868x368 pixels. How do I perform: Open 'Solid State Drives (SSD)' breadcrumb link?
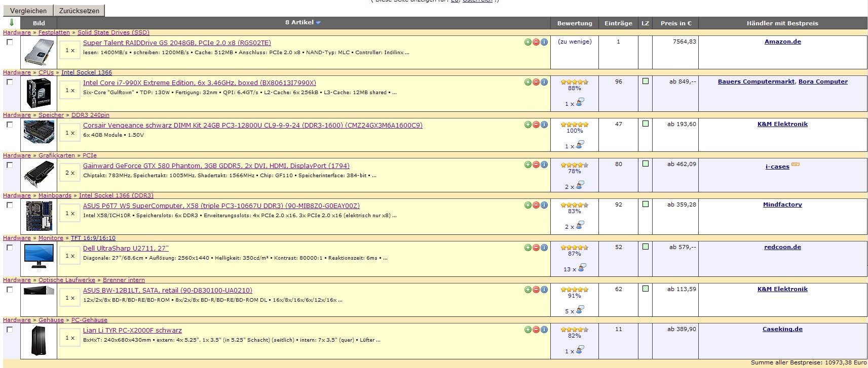coord(114,32)
